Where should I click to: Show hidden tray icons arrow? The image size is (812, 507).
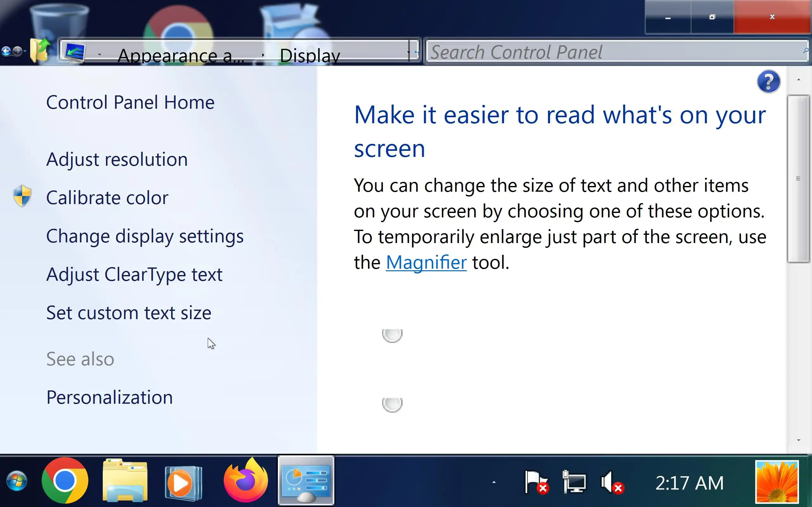click(494, 482)
